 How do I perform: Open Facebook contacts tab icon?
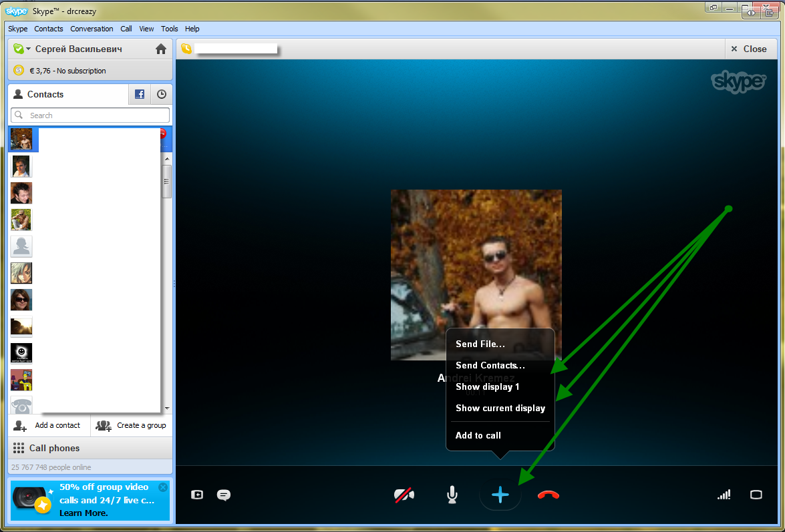139,94
